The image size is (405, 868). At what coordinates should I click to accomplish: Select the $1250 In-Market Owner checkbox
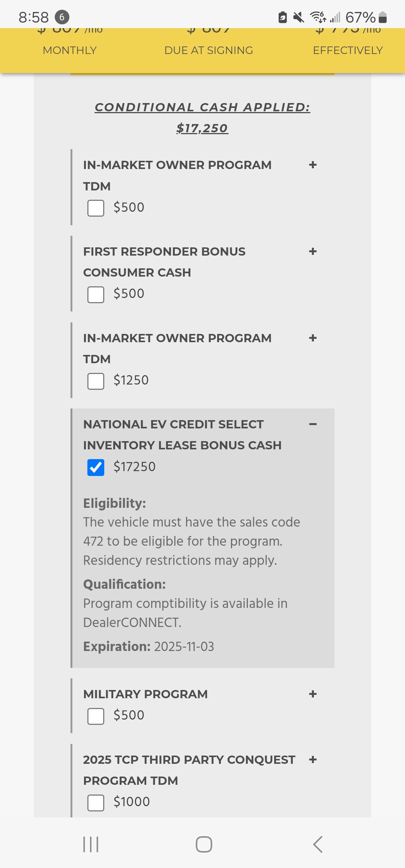tap(96, 381)
